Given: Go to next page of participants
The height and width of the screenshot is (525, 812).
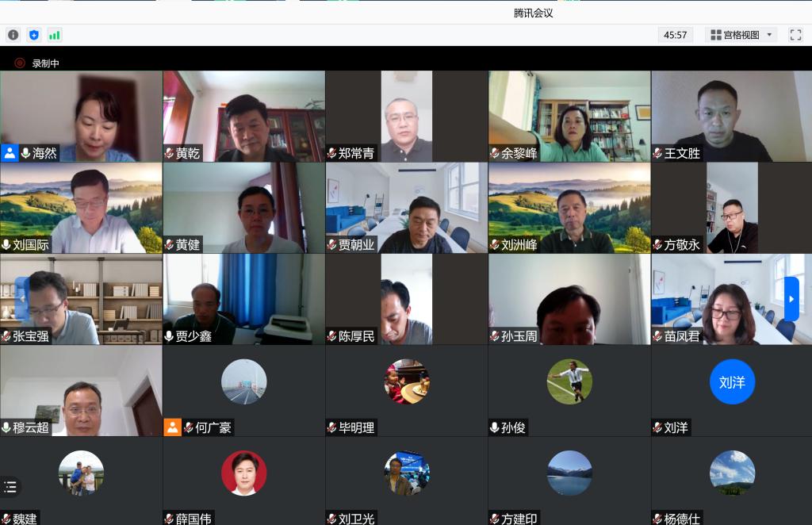Looking at the screenshot, I should (x=791, y=299).
